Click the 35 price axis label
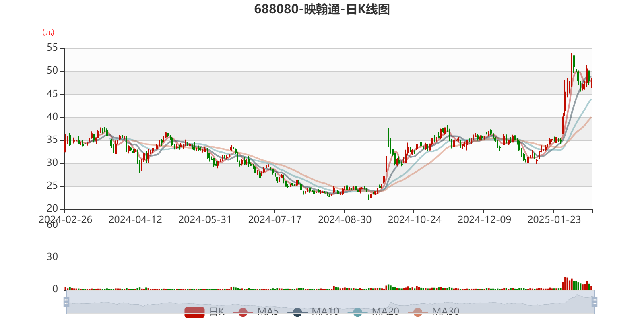Screen dimensions: 644x322 coord(52,140)
